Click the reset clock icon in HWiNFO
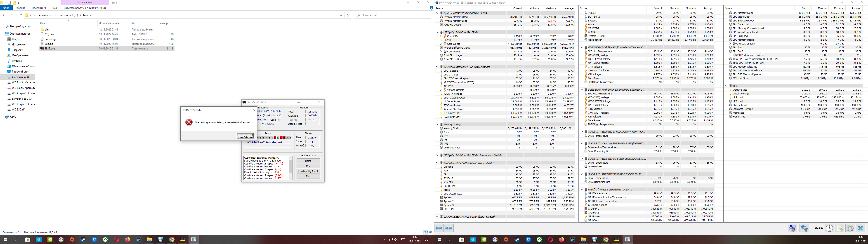The image size is (868, 244). [829, 228]
